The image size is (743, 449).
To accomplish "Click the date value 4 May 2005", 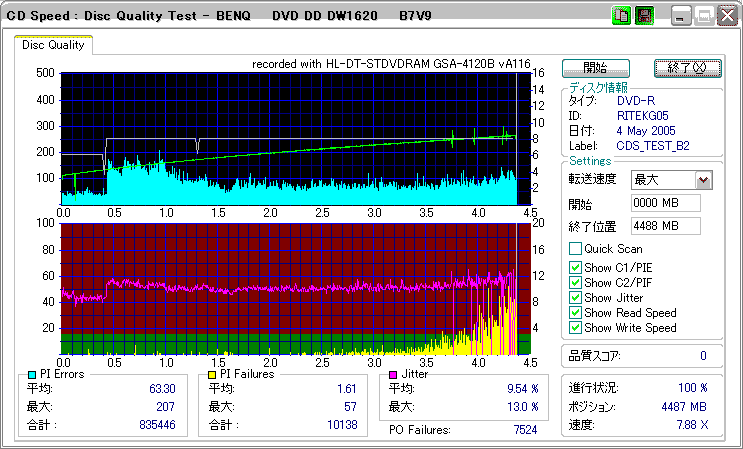I will 646,131.
